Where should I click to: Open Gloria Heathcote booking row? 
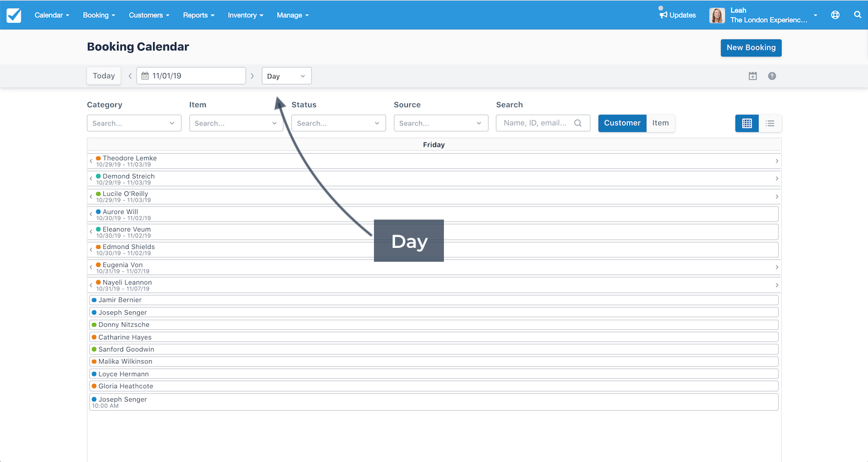click(x=434, y=386)
